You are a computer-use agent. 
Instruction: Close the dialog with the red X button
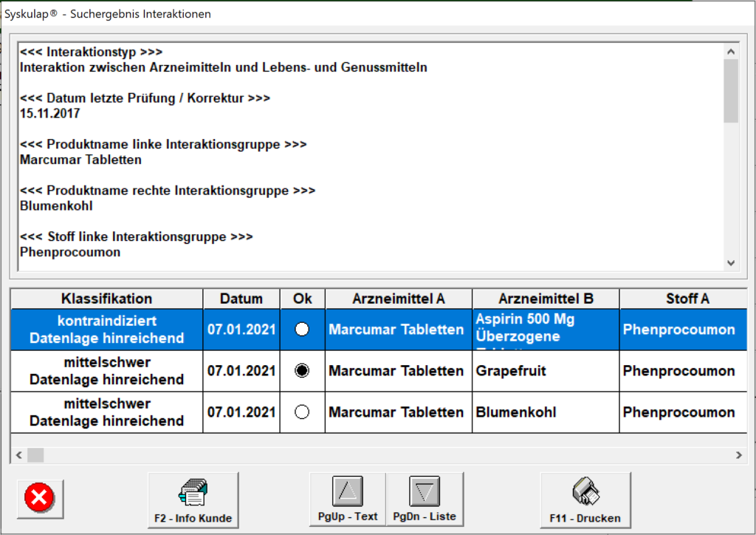click(x=40, y=499)
